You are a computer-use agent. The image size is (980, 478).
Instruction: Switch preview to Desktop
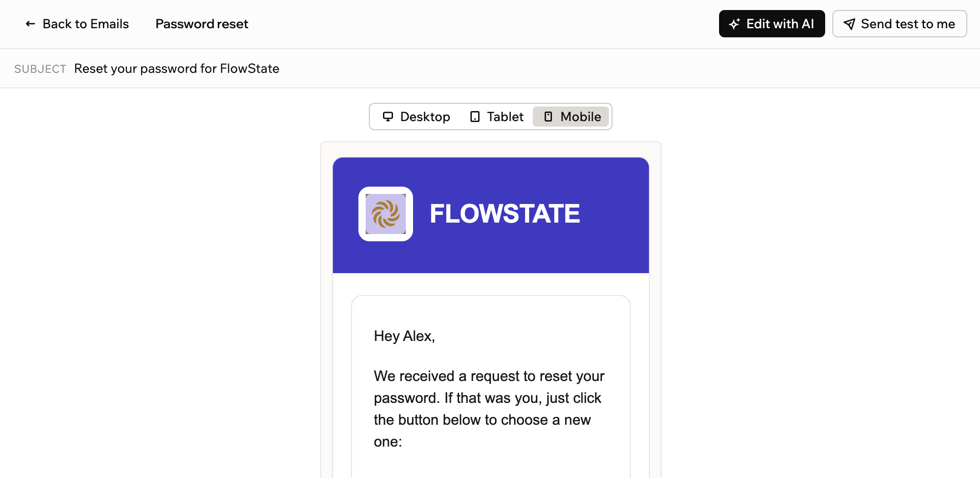(416, 117)
